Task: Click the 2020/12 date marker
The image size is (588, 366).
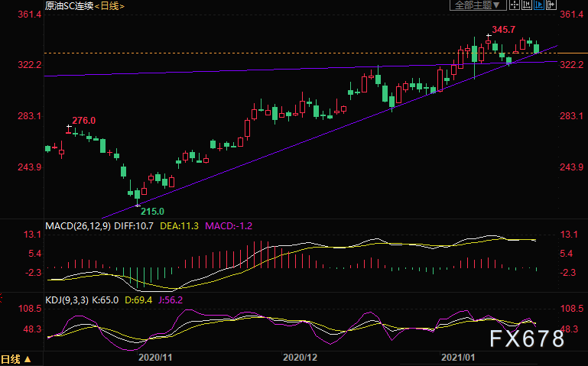Action: [x=300, y=357]
